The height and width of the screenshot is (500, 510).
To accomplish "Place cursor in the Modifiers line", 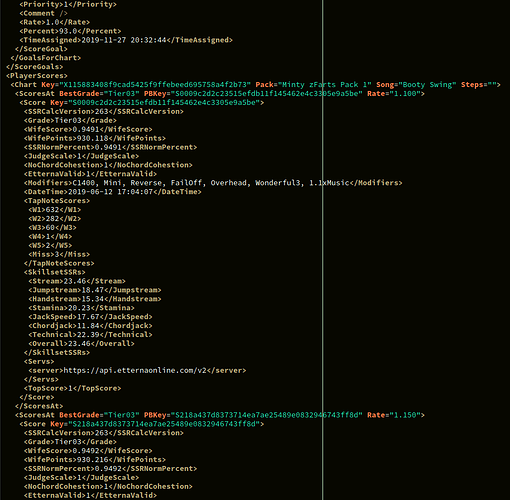I will [213, 183].
